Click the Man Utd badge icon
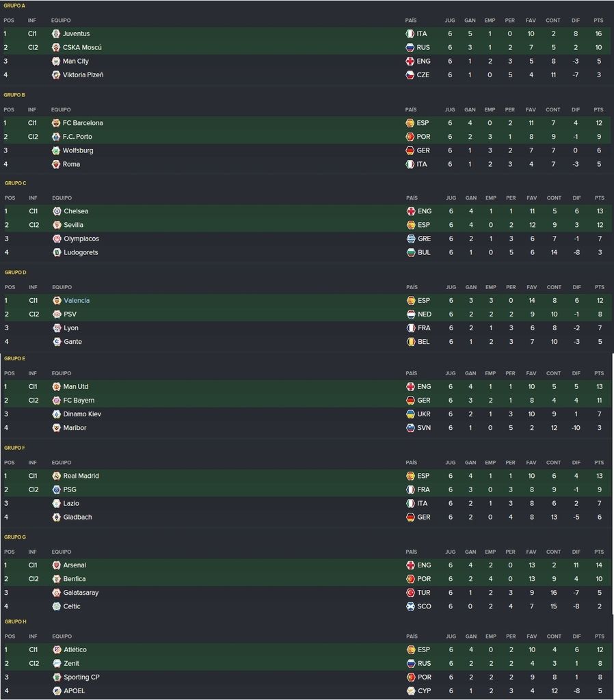The height and width of the screenshot is (700, 614). [56, 387]
